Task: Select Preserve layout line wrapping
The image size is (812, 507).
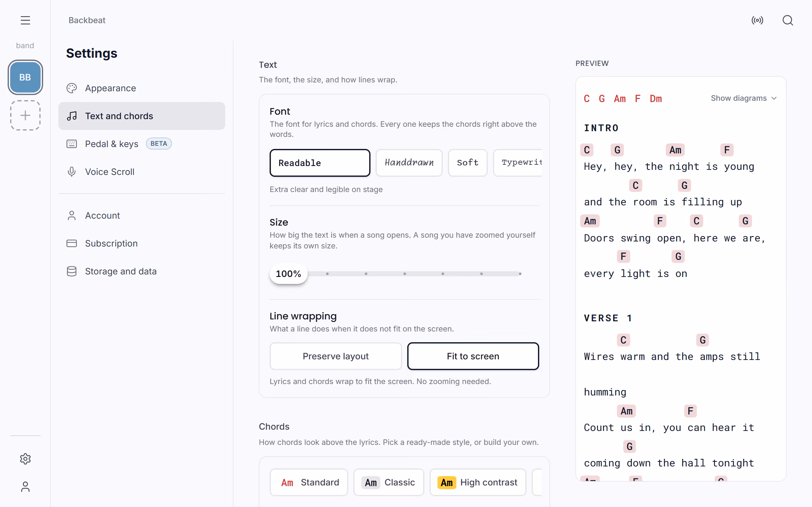Action: [336, 356]
